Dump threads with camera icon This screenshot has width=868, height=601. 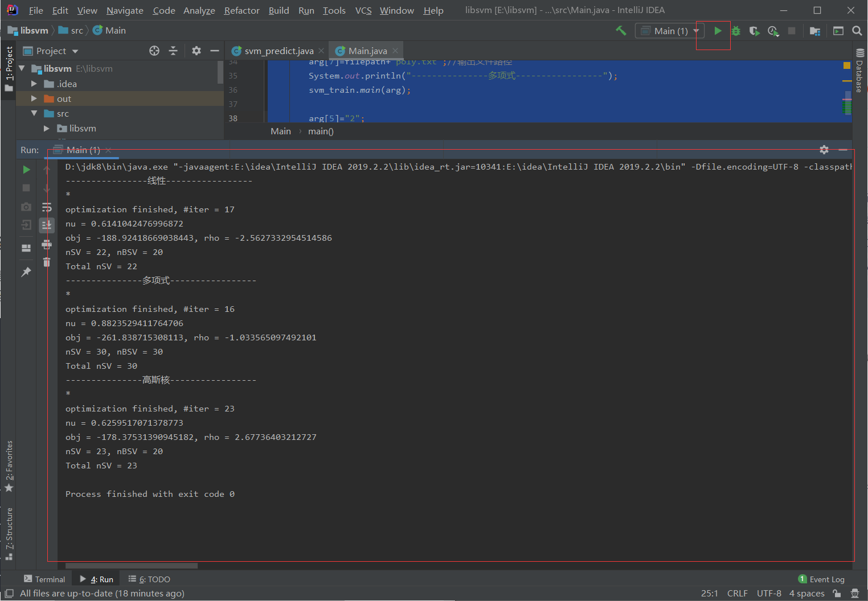(x=26, y=207)
